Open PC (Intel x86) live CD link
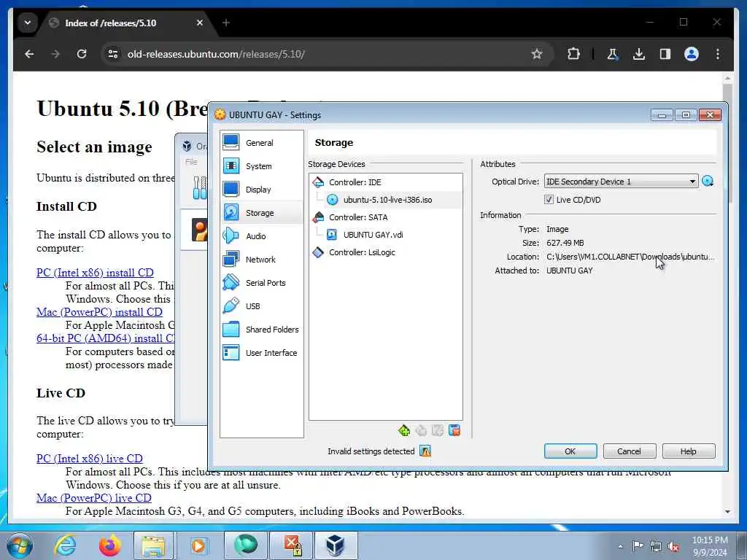This screenshot has height=560, width=747. point(90,459)
